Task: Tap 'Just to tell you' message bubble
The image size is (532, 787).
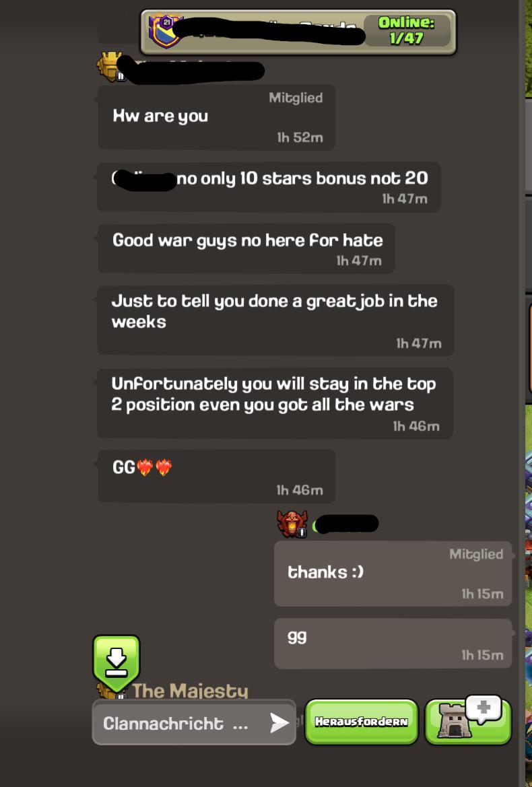Action: coord(275,320)
